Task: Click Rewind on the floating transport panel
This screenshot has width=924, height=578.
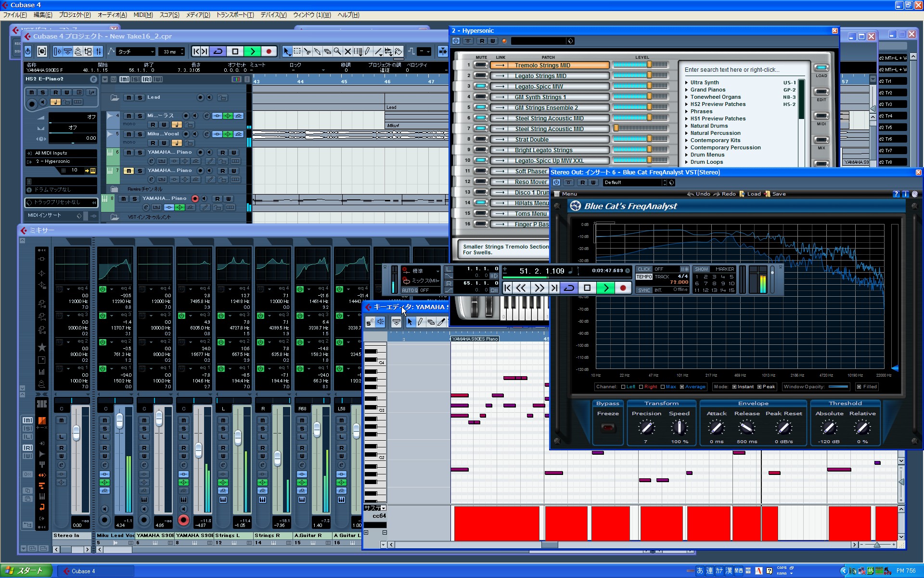Action: click(x=521, y=288)
